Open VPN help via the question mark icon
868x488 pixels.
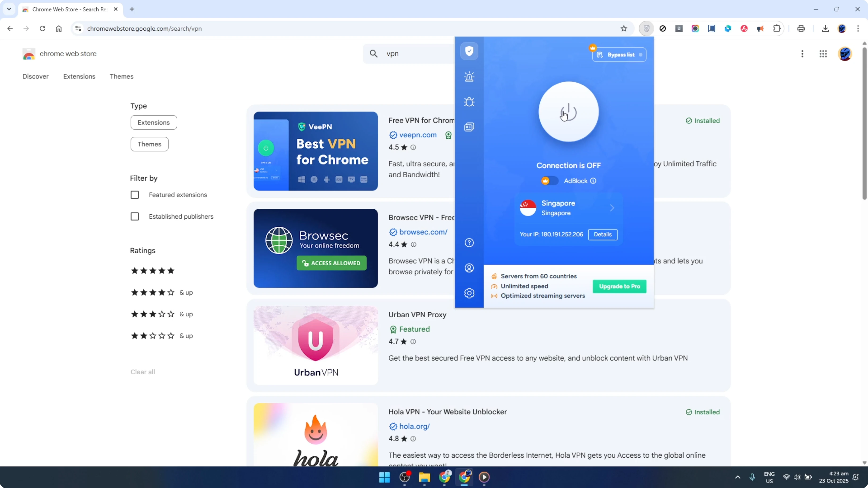click(469, 243)
